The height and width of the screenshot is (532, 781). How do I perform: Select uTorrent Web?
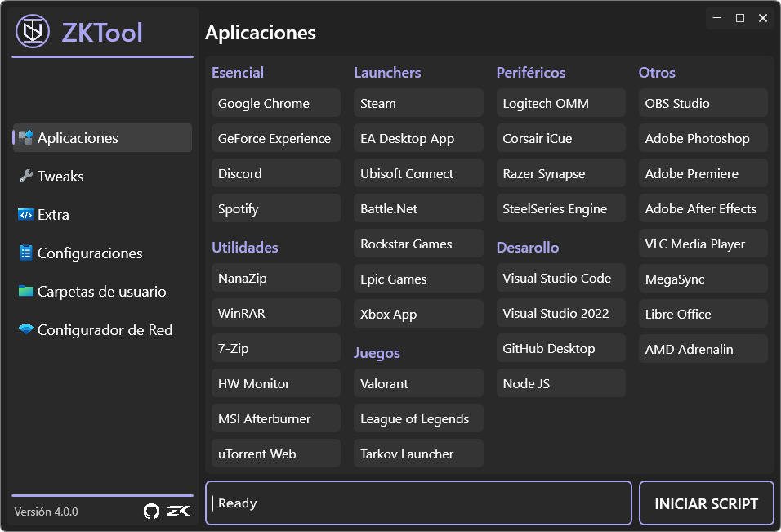(x=276, y=454)
